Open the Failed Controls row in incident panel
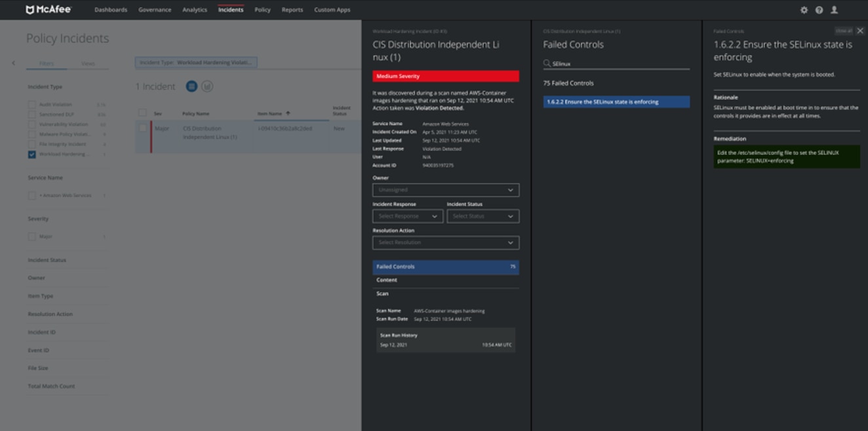 coord(446,267)
